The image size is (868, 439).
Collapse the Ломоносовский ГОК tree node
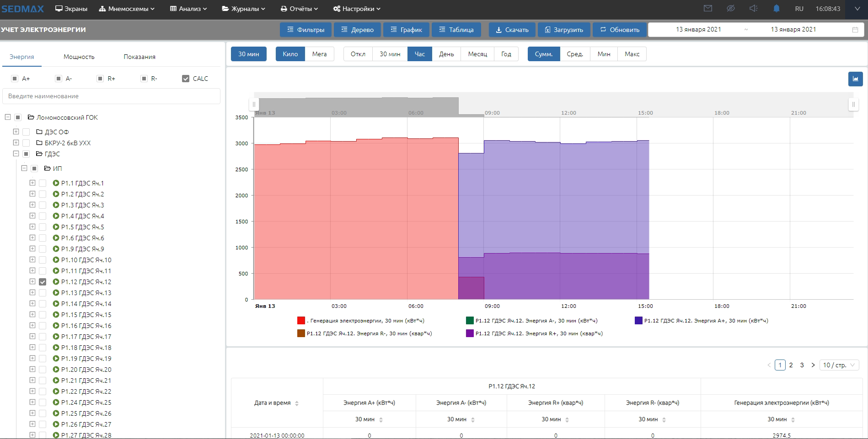coord(8,117)
